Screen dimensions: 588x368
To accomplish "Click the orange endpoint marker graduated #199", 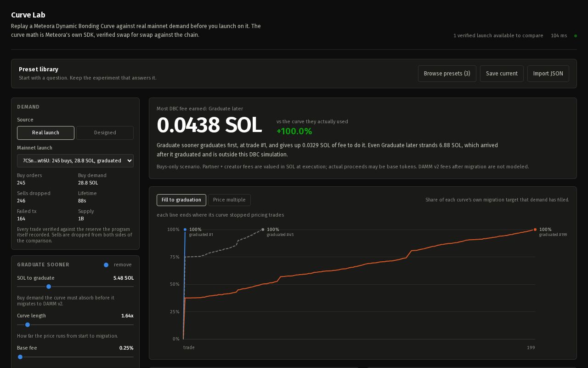I will 535,230.
